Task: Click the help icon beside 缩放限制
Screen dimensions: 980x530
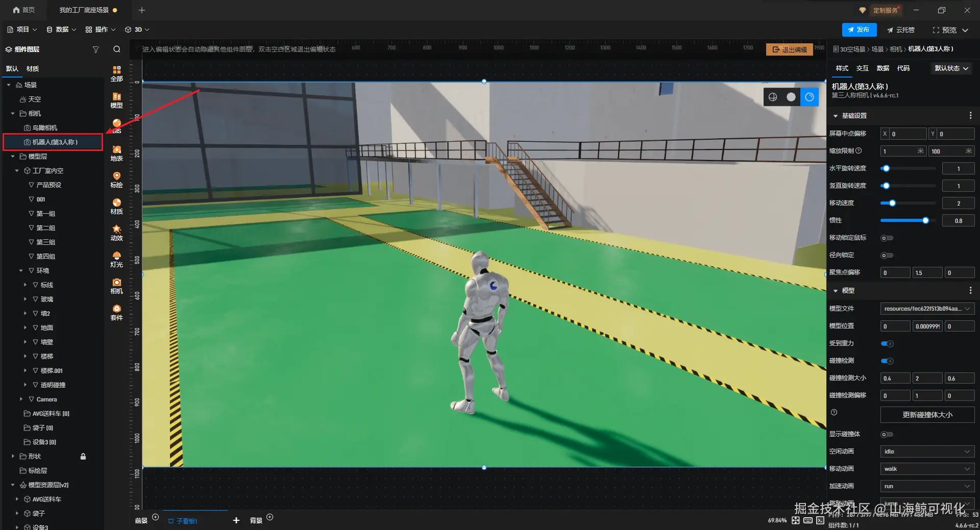Action: click(x=859, y=151)
